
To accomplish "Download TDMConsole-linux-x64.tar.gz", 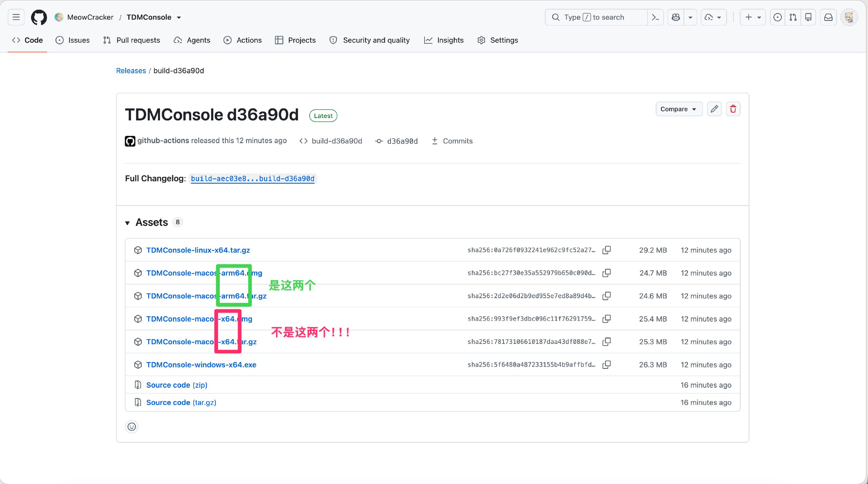I will click(x=198, y=250).
